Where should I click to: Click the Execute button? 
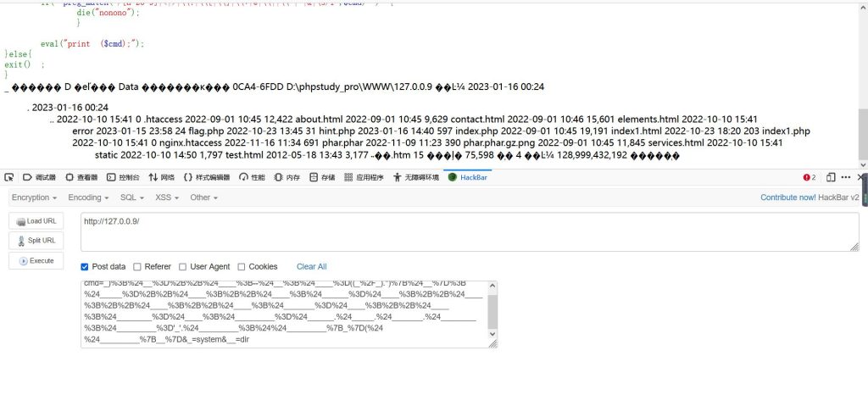[36, 260]
